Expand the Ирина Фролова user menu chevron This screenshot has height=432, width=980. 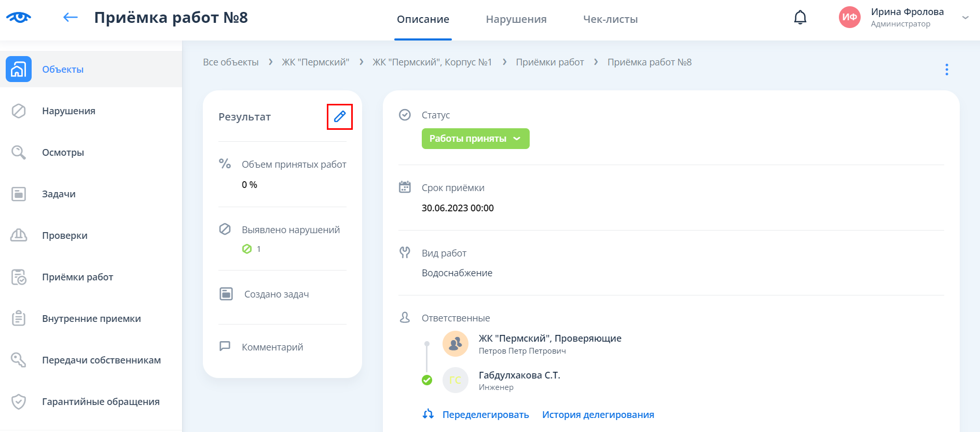(965, 18)
